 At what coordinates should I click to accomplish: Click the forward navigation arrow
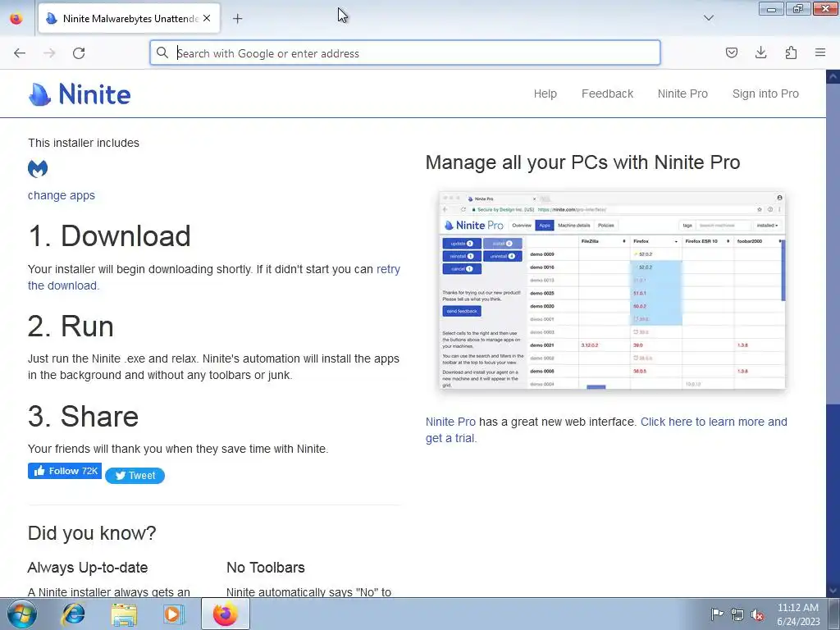(x=49, y=53)
